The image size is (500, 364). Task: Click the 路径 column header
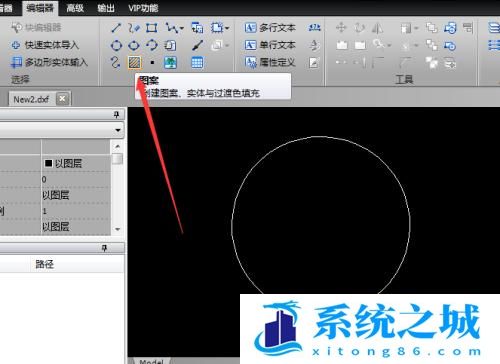45,264
